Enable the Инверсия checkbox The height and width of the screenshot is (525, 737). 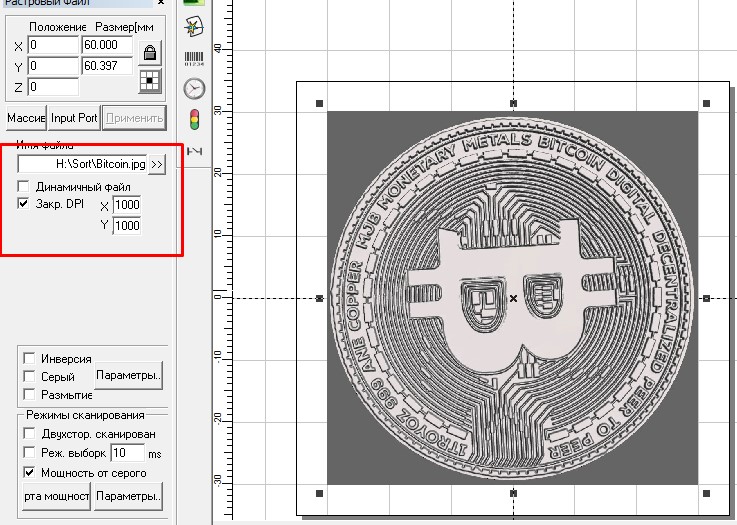29,358
